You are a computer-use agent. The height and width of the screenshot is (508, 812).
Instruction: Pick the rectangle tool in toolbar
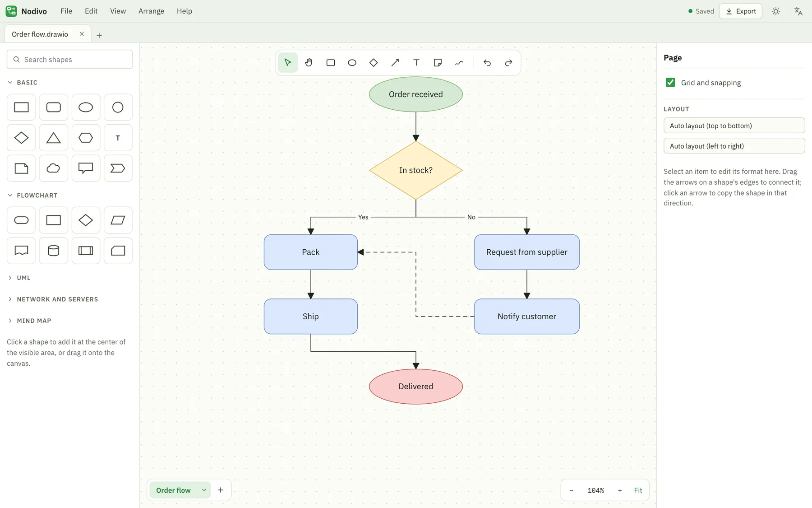[331, 63]
